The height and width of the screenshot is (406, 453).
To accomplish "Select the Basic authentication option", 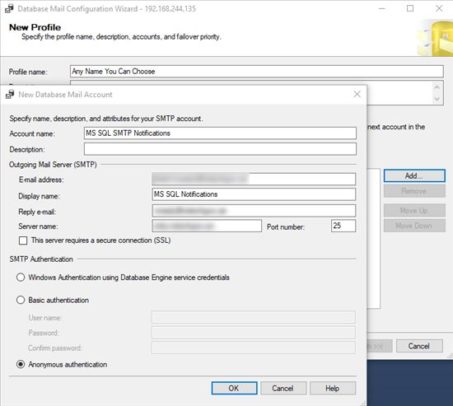I will 21,300.
